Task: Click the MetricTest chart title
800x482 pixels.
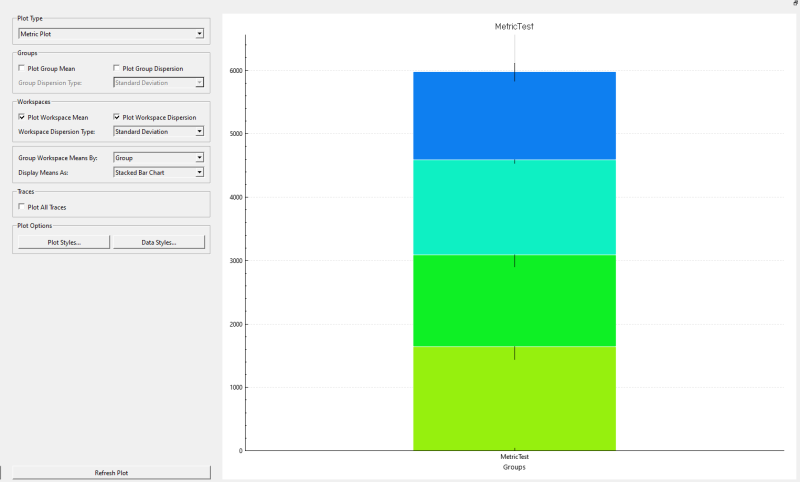Action: pyautogui.click(x=514, y=27)
